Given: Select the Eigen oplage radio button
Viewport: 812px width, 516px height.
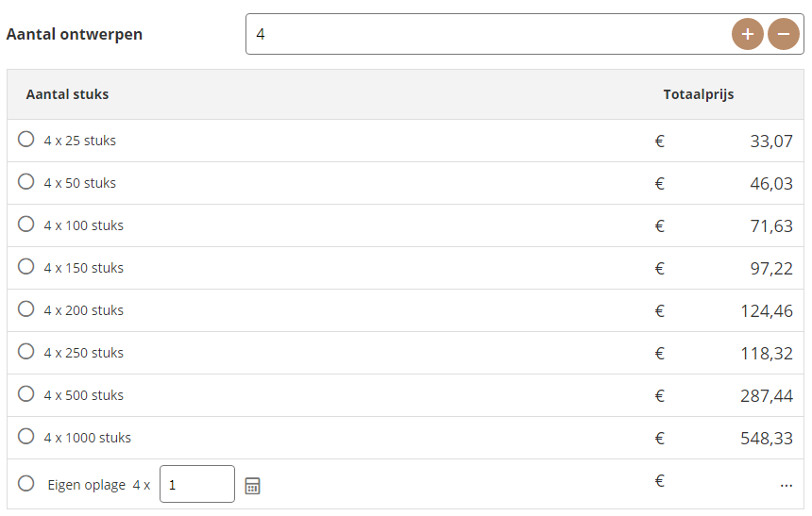Looking at the screenshot, I should click(26, 484).
